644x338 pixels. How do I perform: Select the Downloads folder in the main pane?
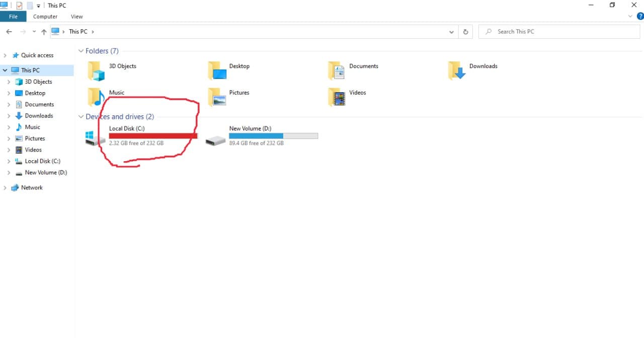pos(473,71)
